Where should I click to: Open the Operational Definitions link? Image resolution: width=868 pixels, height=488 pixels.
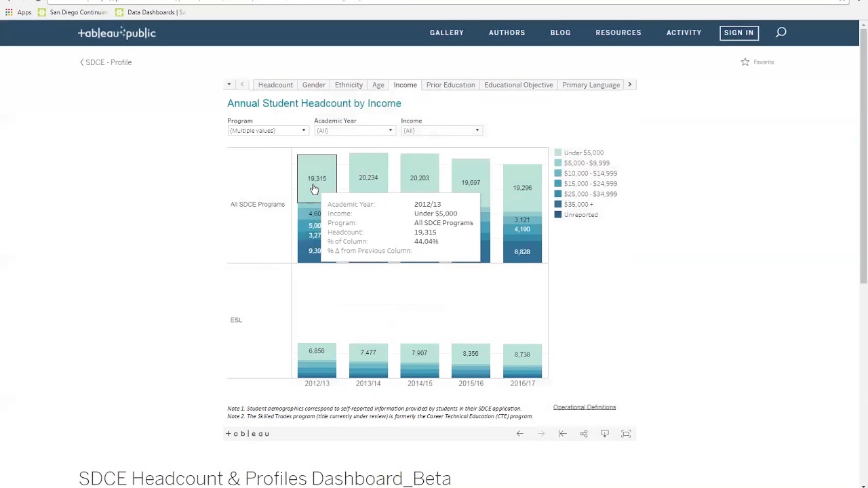585,407
